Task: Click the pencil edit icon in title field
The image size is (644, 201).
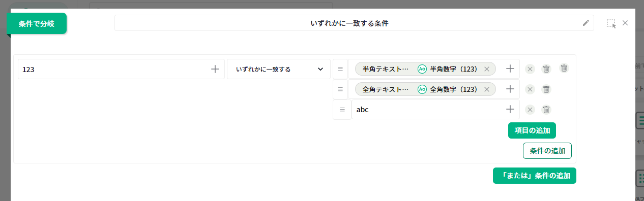Action: [586, 23]
